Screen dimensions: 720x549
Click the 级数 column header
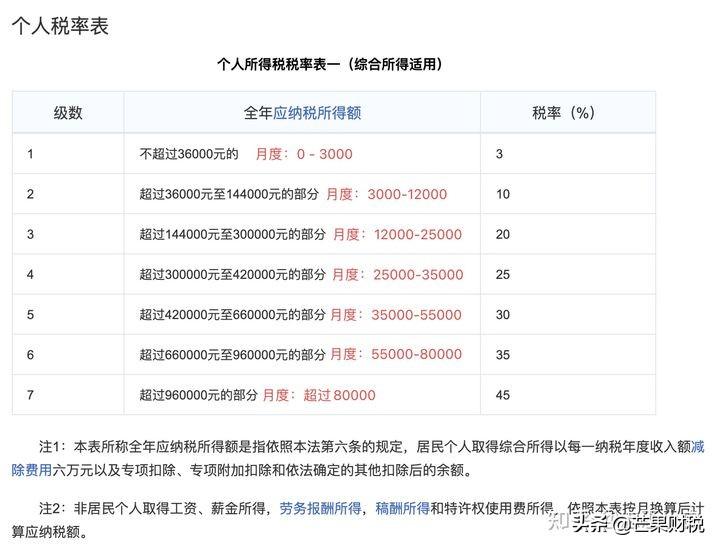click(x=68, y=113)
